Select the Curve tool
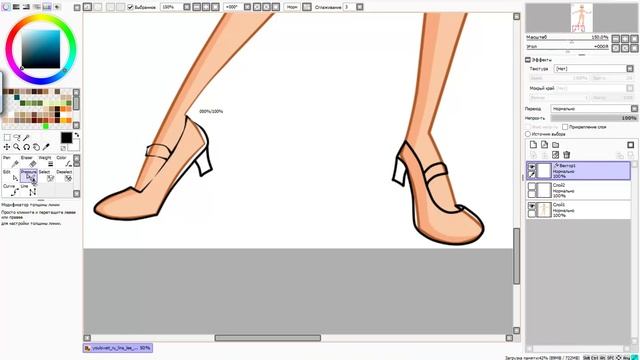 [11, 190]
